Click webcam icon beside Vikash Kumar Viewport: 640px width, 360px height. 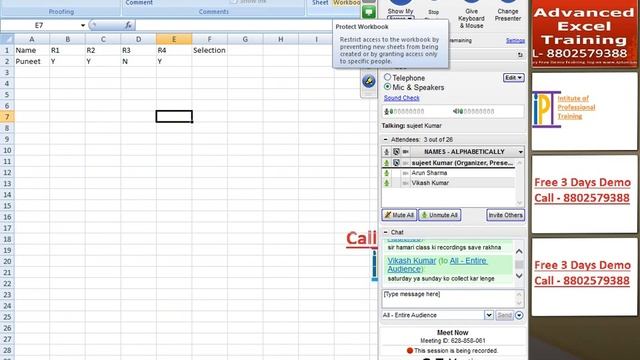tap(405, 183)
